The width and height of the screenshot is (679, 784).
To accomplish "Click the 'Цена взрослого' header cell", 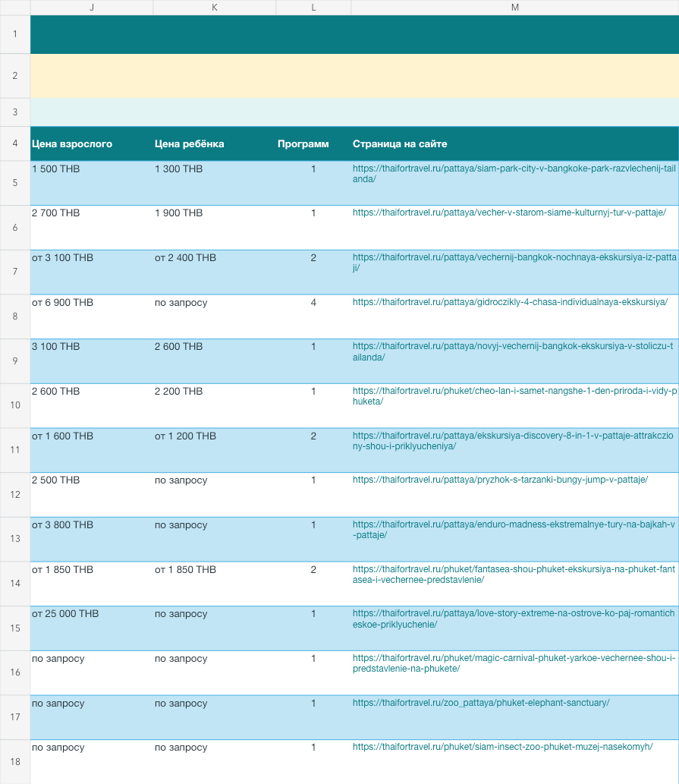I will [x=92, y=144].
